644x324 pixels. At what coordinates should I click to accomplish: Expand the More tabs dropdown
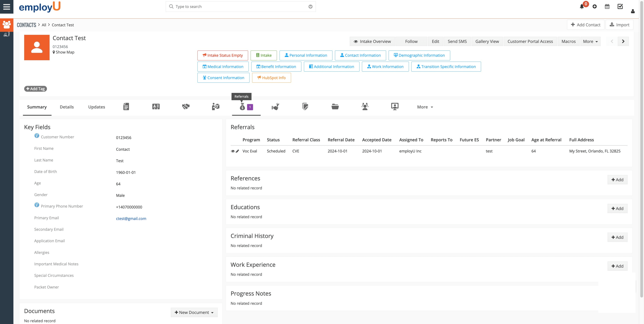tap(425, 107)
